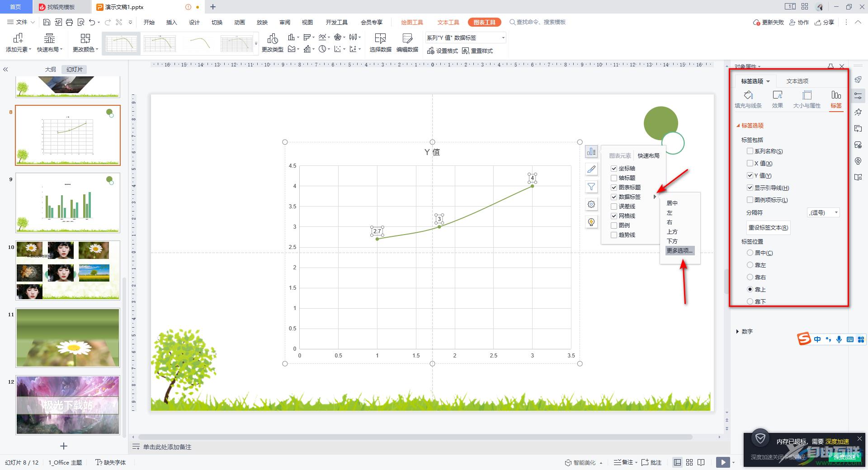Click 编辑数据 (Edit Data) icon

point(407,43)
